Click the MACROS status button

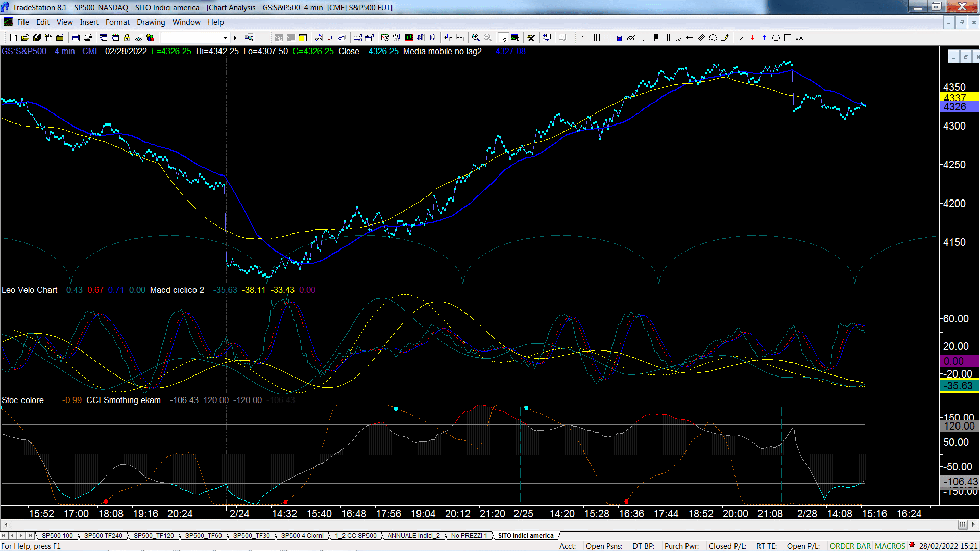[890, 546]
